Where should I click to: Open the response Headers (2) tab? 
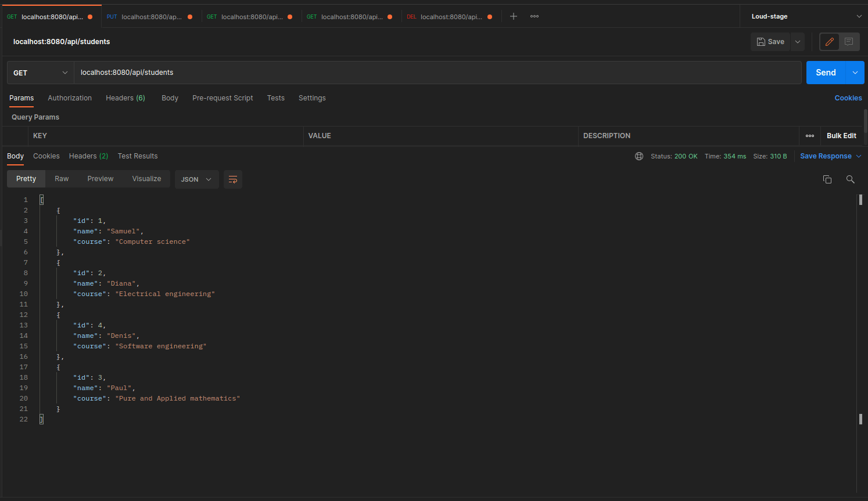point(88,156)
